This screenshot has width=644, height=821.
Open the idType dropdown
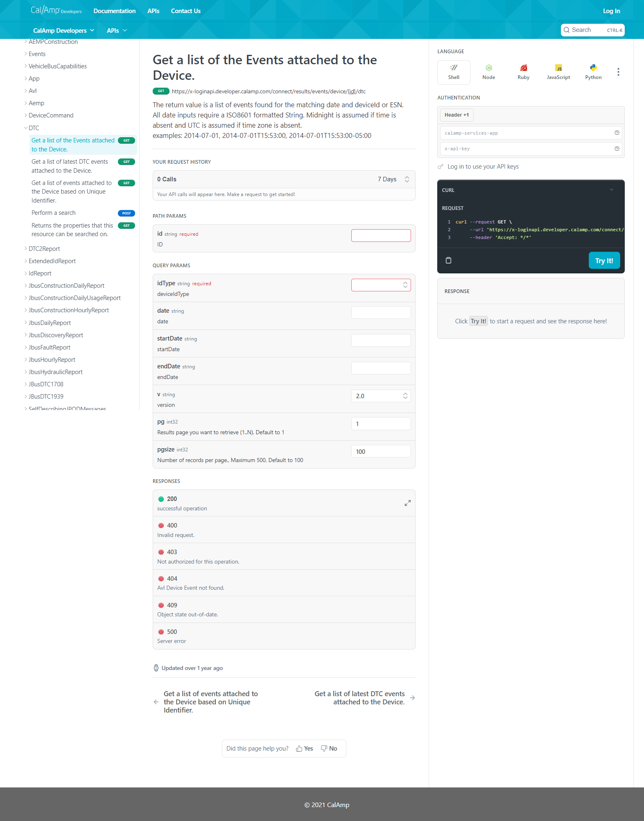pos(381,285)
